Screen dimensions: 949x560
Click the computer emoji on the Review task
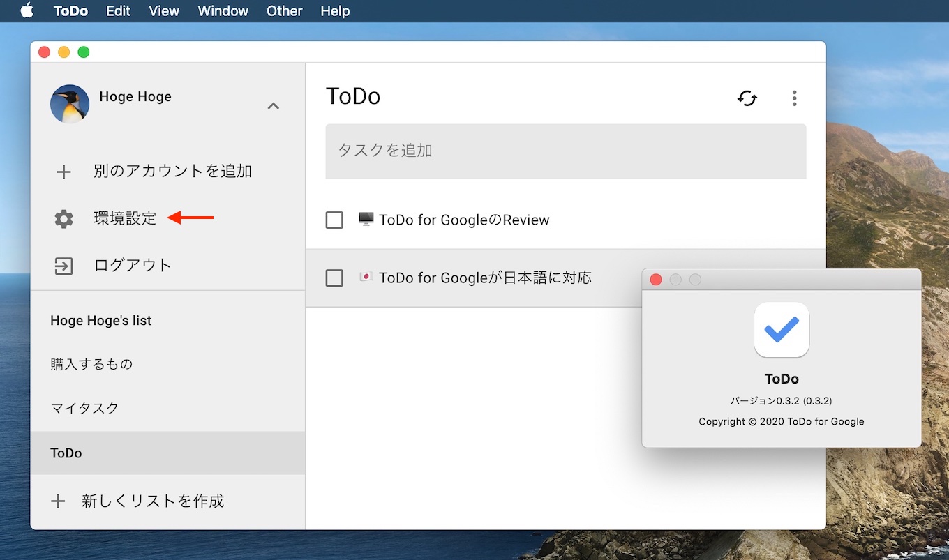point(366,220)
